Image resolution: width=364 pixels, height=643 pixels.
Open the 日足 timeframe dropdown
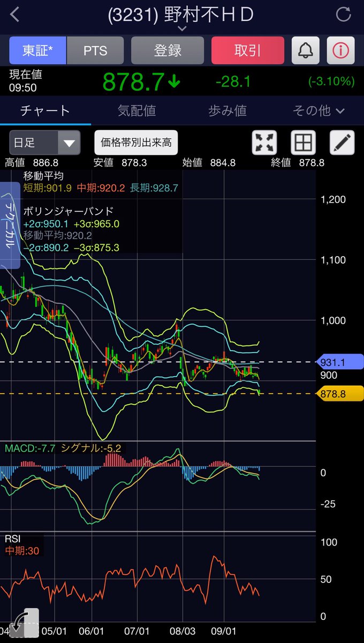[45, 143]
